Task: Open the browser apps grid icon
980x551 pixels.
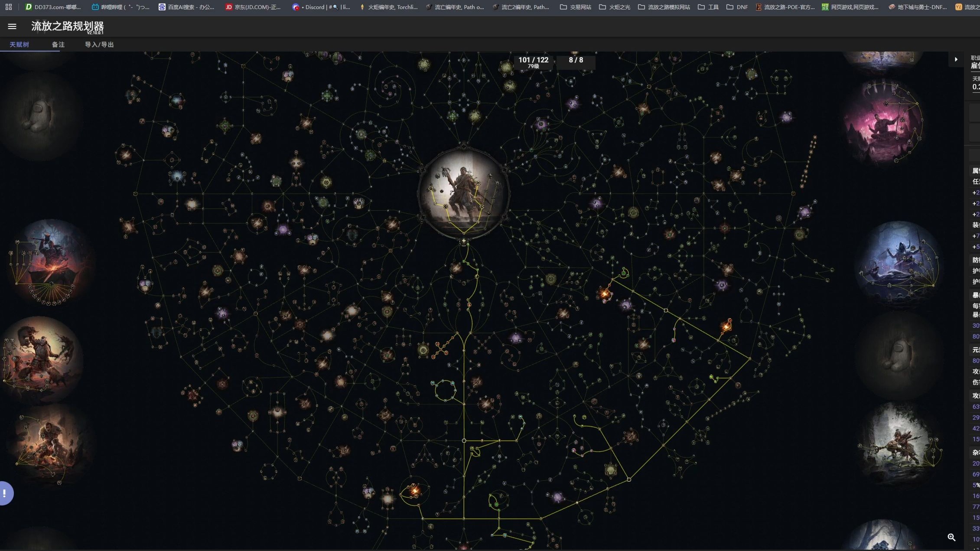Action: (x=9, y=7)
